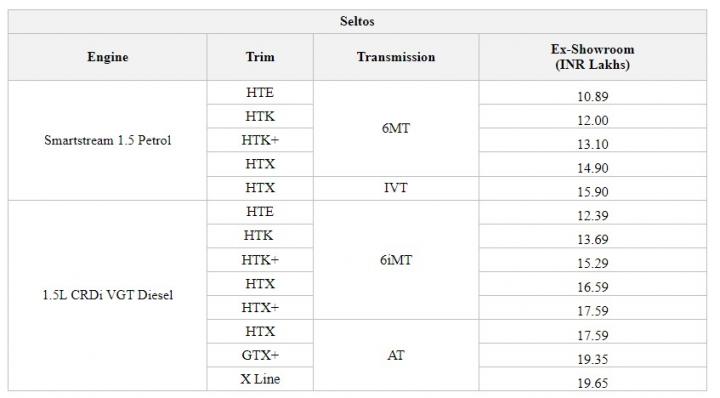Click the 19.35 price cell

click(593, 355)
